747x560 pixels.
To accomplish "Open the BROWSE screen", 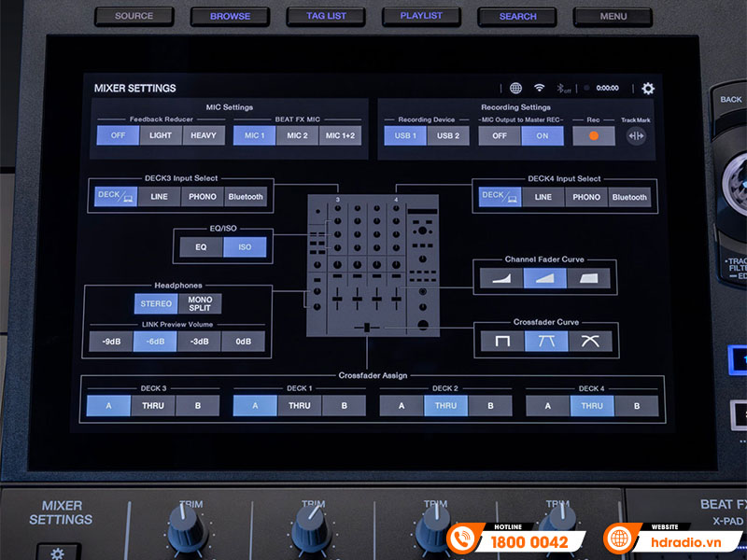I will 230,16.
